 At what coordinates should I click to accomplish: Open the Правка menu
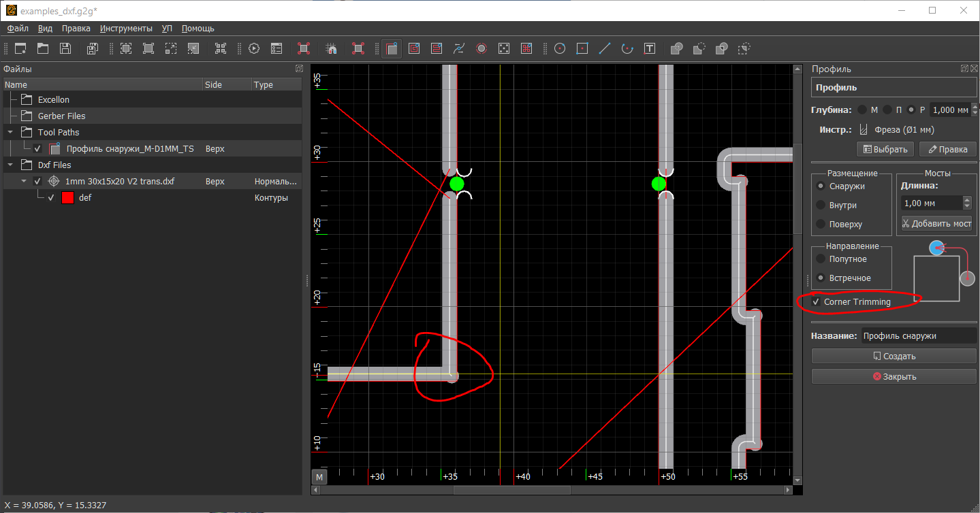coord(76,29)
